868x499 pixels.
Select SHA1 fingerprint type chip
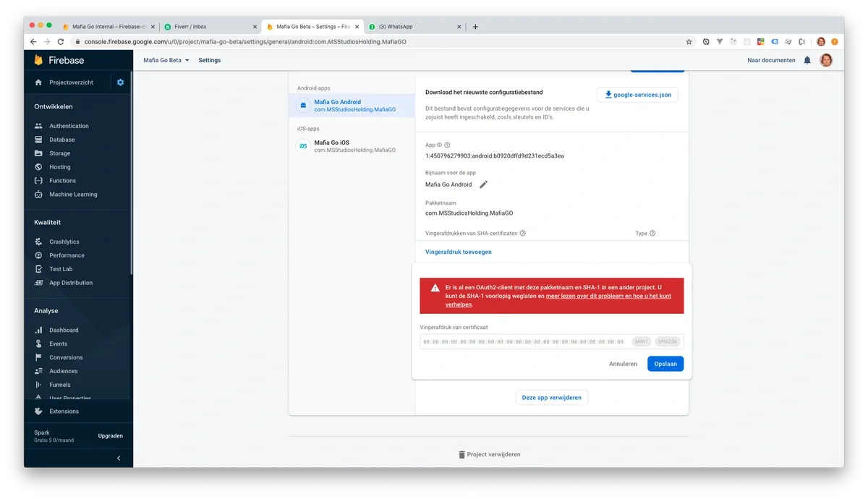[x=641, y=342]
